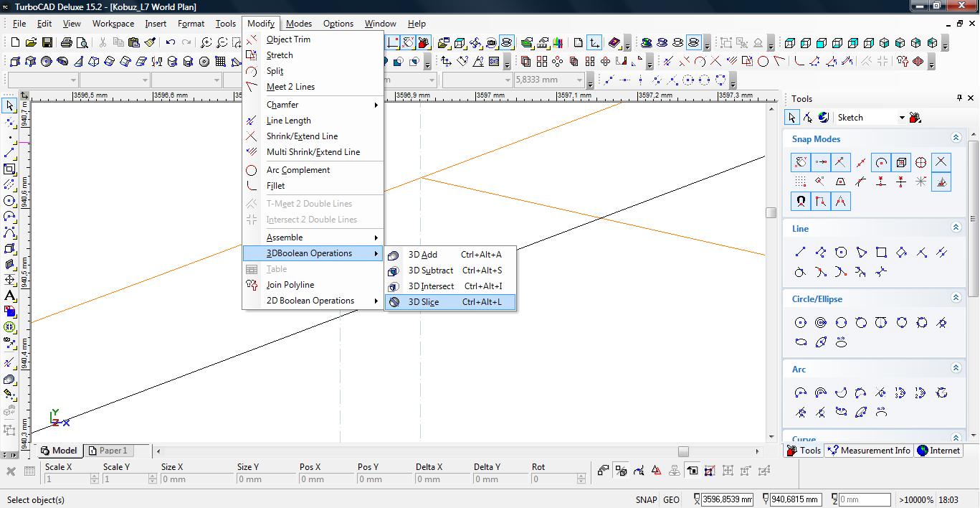Open the 5,8333 mm dropdown

point(580,80)
